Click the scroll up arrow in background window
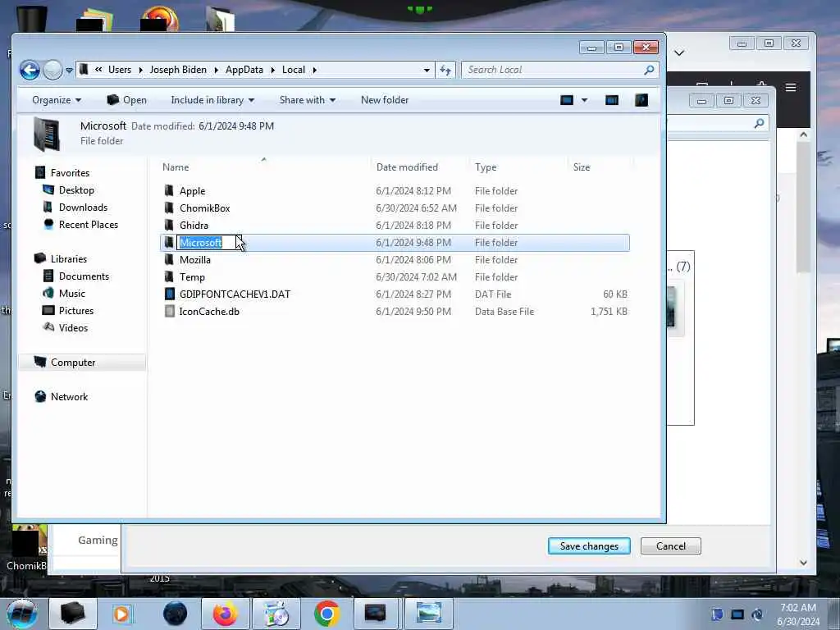Image resolution: width=840 pixels, height=630 pixels. coord(804,135)
